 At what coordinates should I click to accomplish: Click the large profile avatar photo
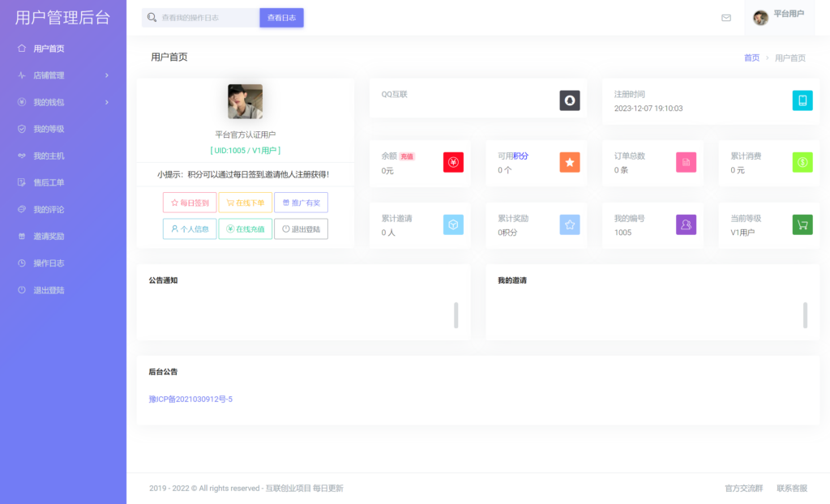pyautogui.click(x=245, y=101)
